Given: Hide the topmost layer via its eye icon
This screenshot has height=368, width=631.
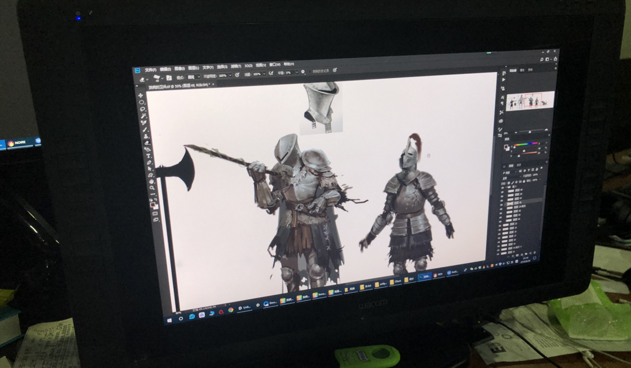Looking at the screenshot, I should [x=503, y=188].
